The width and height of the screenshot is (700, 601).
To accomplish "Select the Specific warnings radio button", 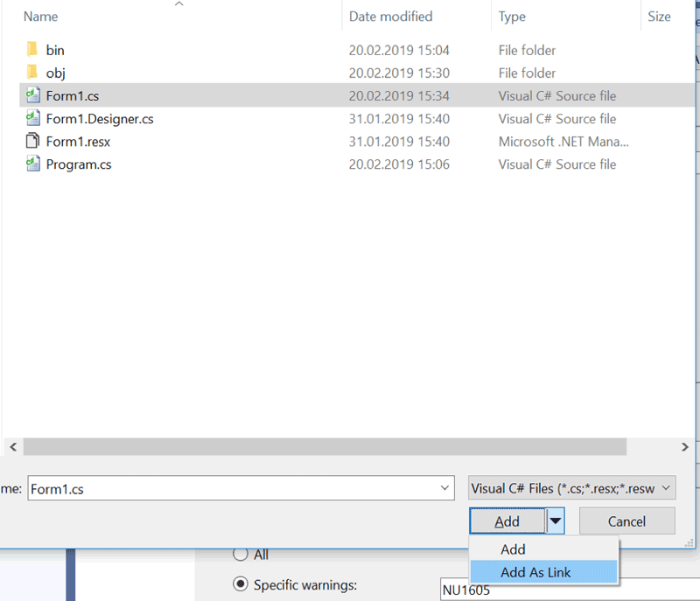I will (240, 584).
